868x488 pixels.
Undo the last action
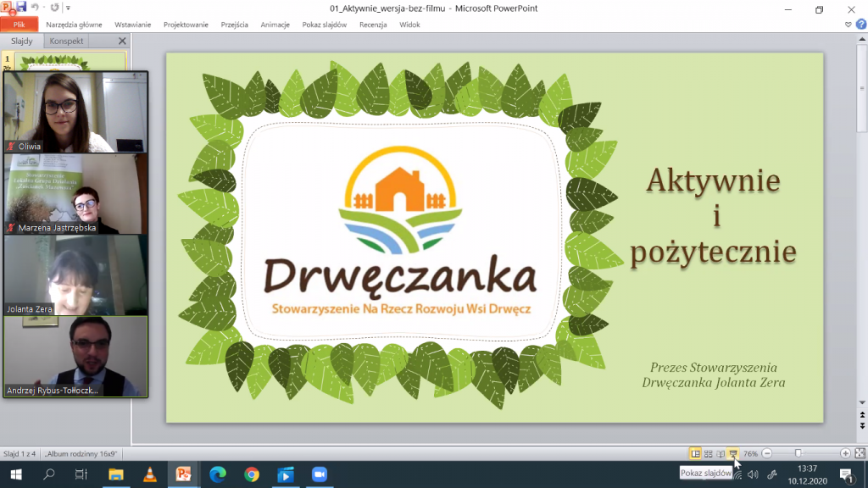(34, 8)
